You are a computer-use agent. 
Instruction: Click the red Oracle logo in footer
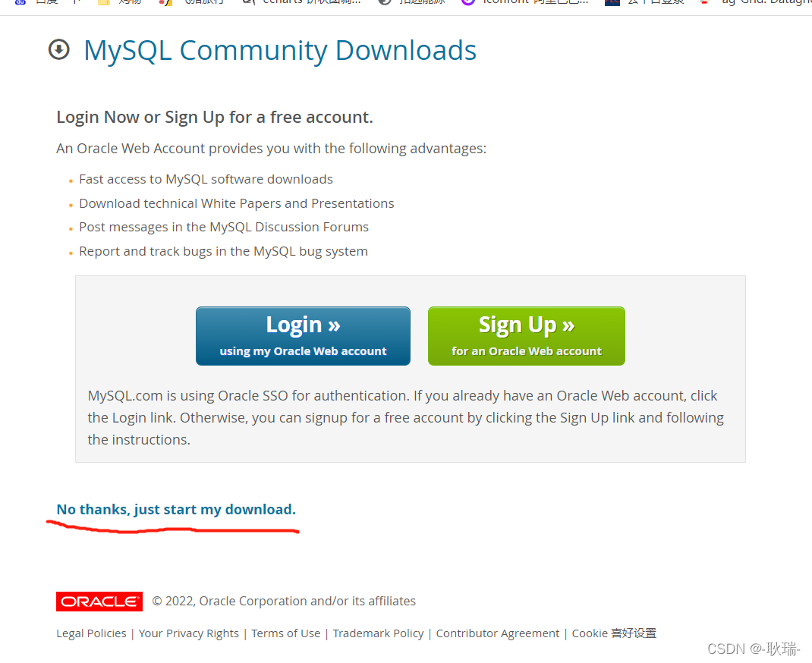click(x=99, y=602)
